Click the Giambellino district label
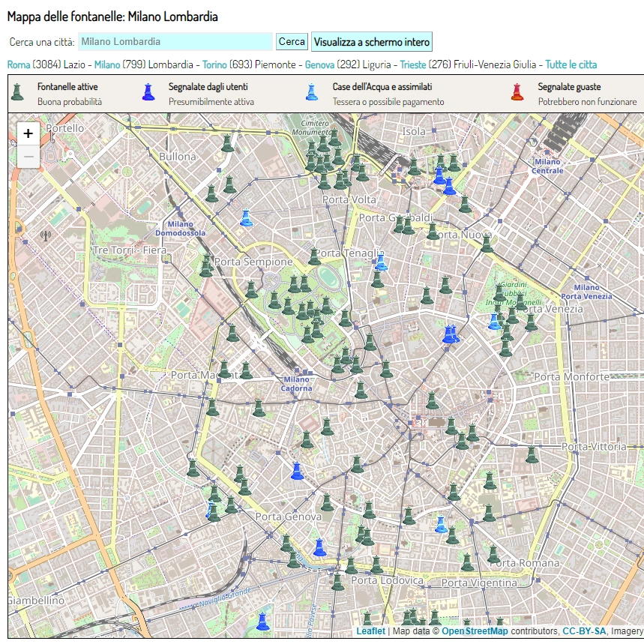This screenshot has width=644, height=644. pyautogui.click(x=36, y=601)
